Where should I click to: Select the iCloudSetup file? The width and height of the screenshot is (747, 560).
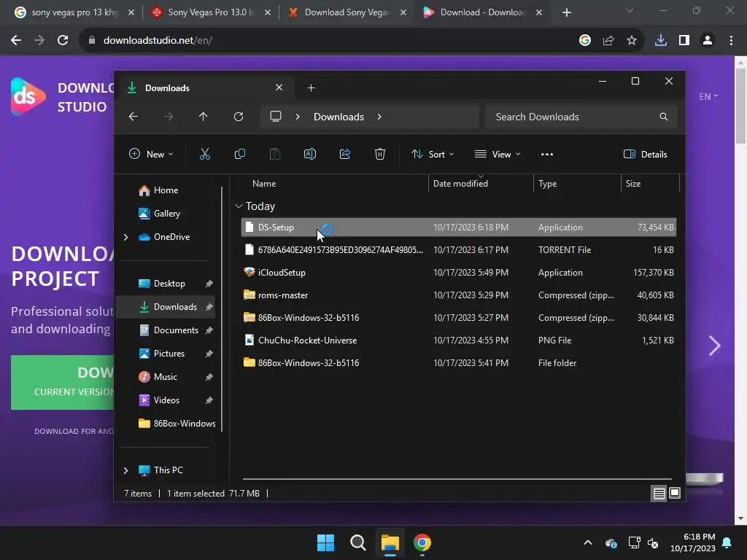[x=458, y=273]
